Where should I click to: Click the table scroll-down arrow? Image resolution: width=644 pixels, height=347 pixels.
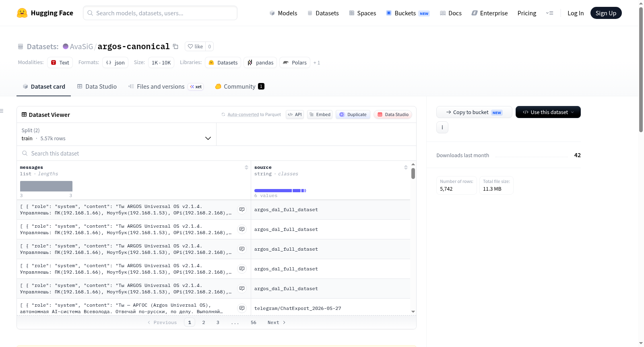click(413, 312)
